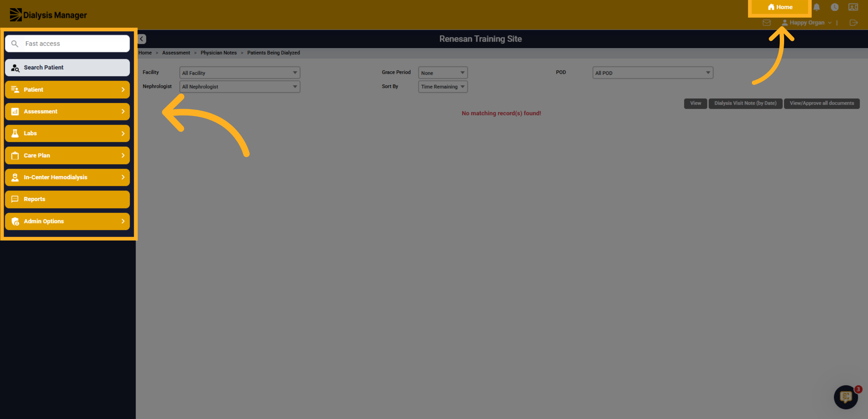The height and width of the screenshot is (419, 868).
Task: Click the Fast access search field
Action: tap(67, 44)
